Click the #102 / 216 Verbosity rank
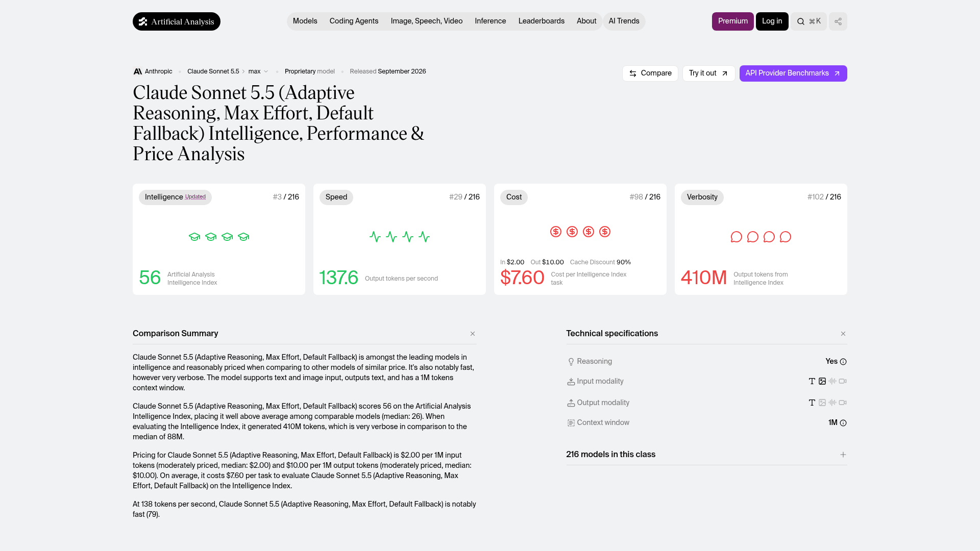980x551 pixels. (824, 197)
